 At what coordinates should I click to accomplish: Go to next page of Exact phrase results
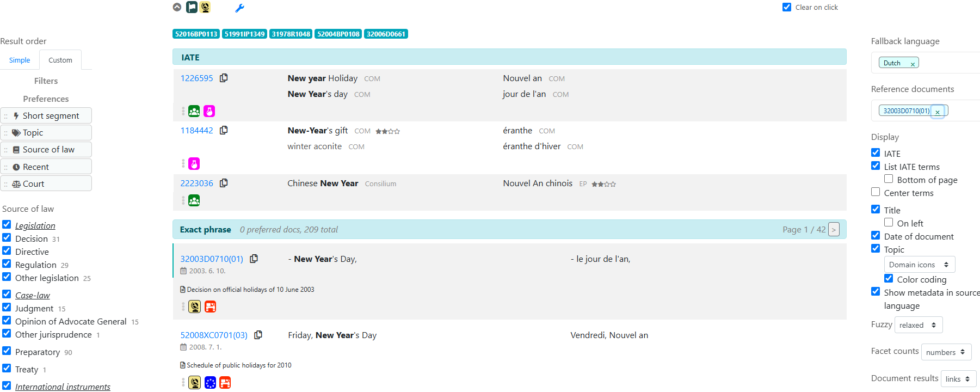tap(833, 230)
